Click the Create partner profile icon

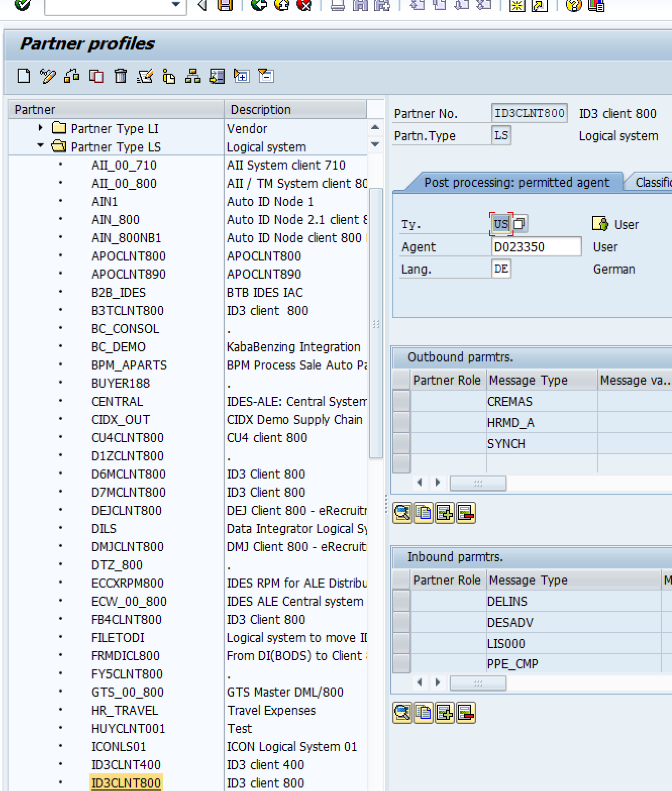tap(24, 76)
